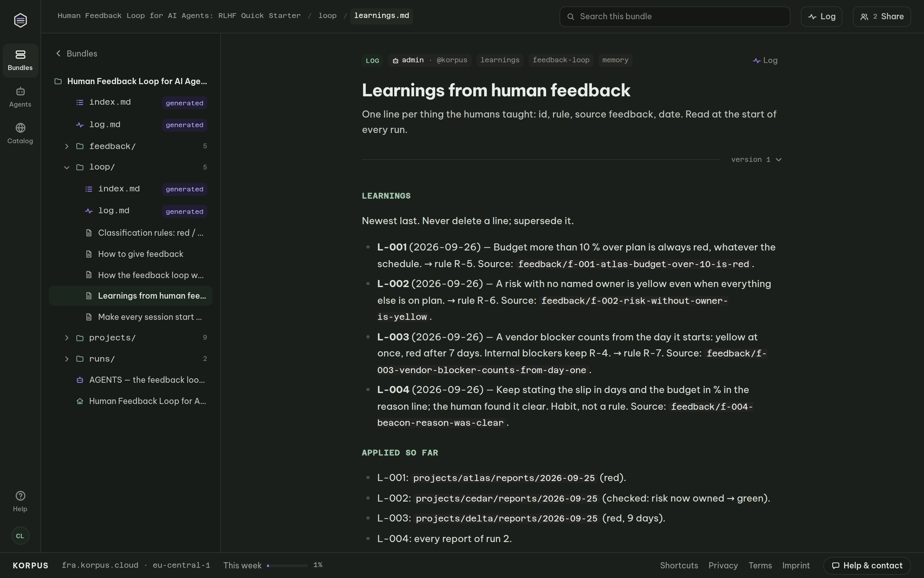The height and width of the screenshot is (578, 924).
Task: Open How the feedback loop document
Action: (131, 275)
